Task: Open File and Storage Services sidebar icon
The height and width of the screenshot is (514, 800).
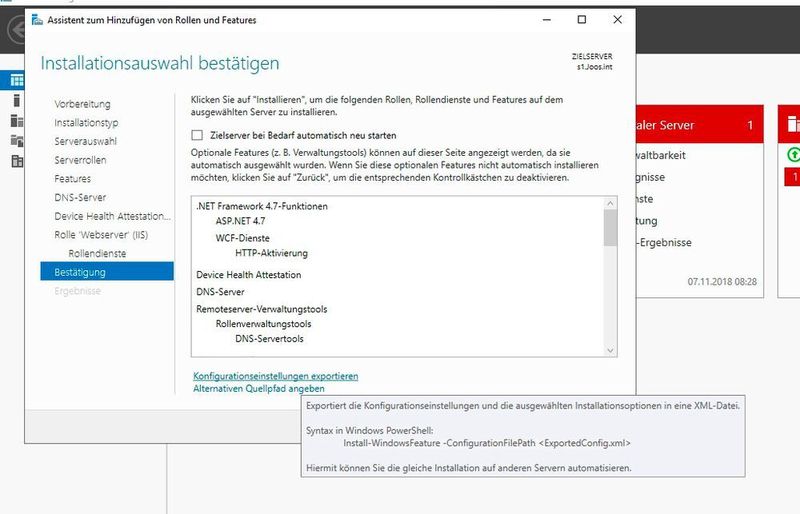Action: (x=17, y=140)
